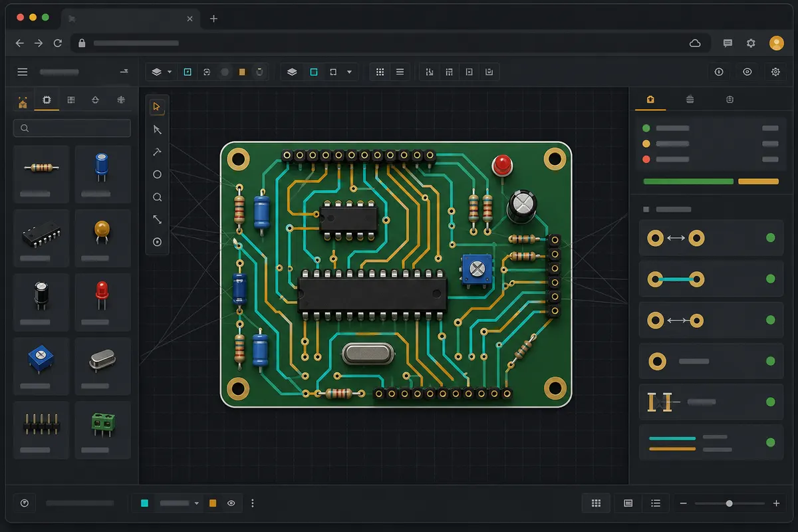Image resolution: width=798 pixels, height=532 pixels.
Task: Click the distribute icon in the toolbar group
Action: [x=449, y=72]
